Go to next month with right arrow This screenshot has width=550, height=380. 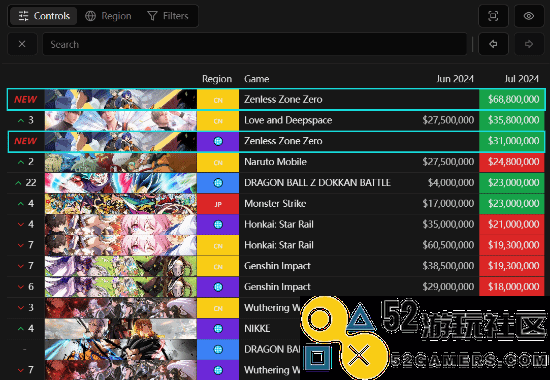click(529, 44)
